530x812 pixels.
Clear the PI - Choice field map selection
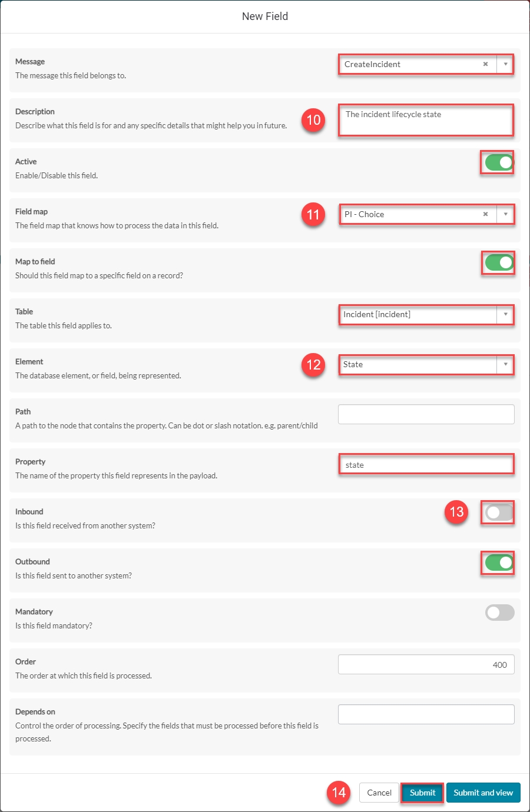point(485,214)
